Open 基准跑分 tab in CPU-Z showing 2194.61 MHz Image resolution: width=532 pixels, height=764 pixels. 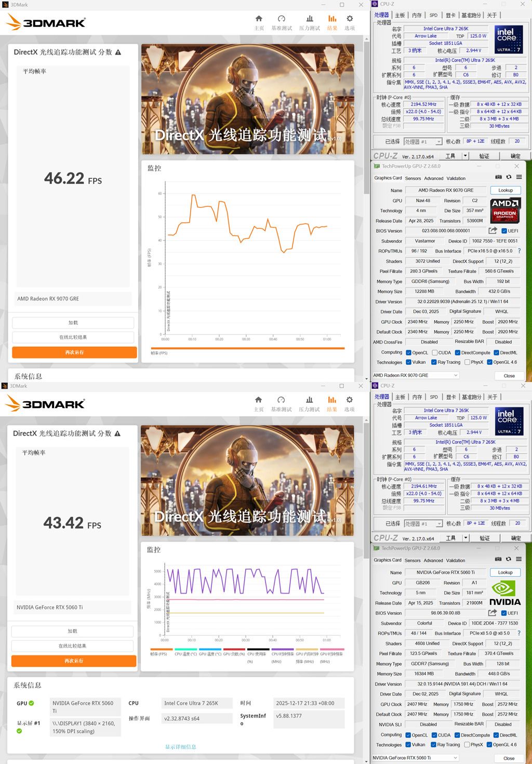472,397
